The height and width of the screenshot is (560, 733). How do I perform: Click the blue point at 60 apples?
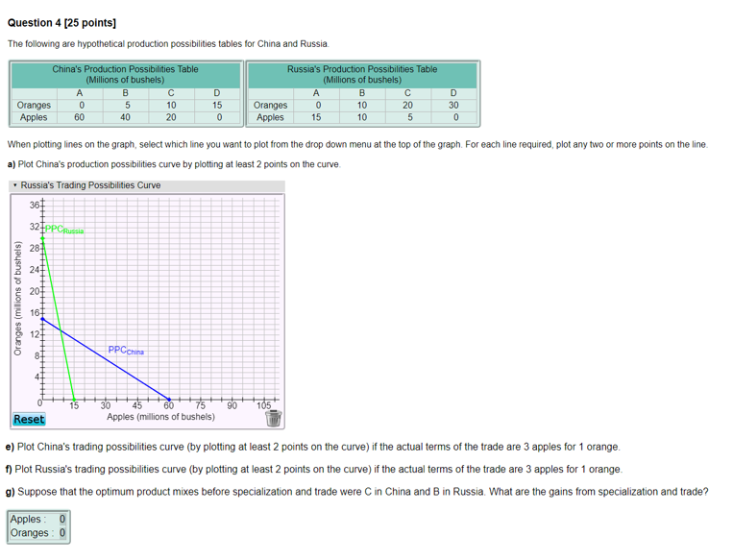point(169,400)
